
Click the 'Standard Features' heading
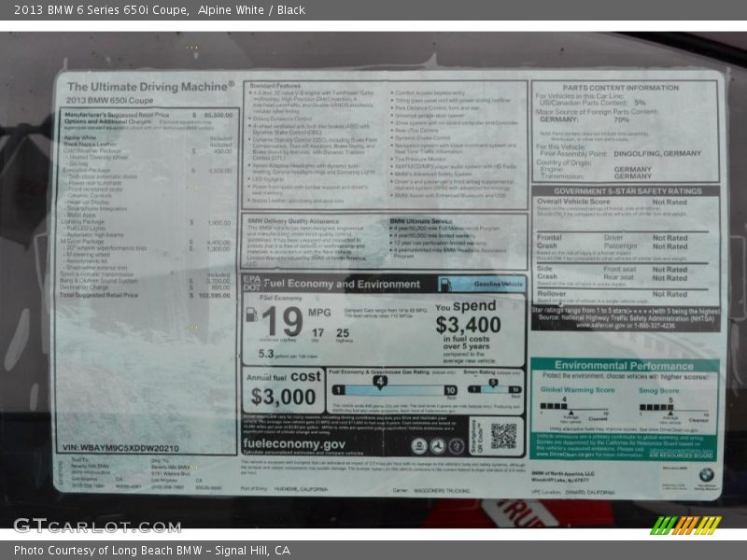point(275,86)
